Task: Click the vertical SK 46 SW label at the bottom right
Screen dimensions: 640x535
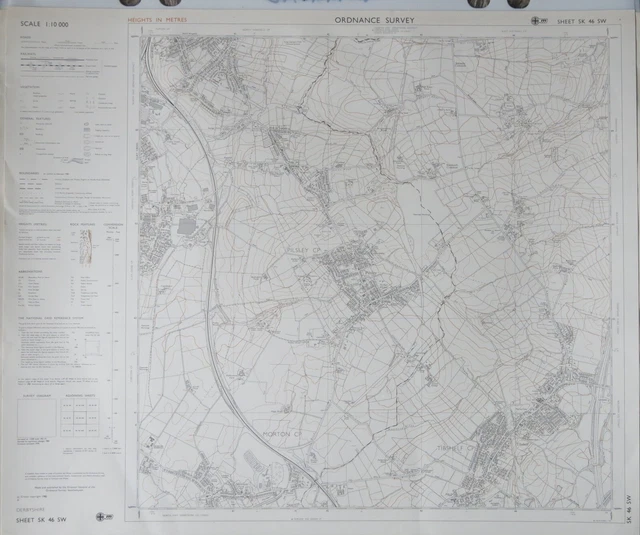Action: coord(627,510)
